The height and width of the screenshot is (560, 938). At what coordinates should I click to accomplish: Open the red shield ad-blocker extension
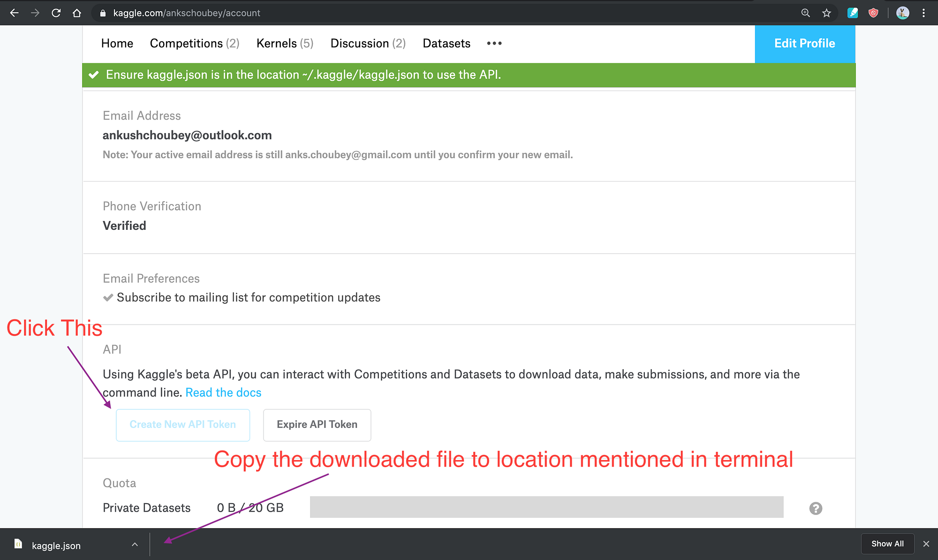[873, 13]
